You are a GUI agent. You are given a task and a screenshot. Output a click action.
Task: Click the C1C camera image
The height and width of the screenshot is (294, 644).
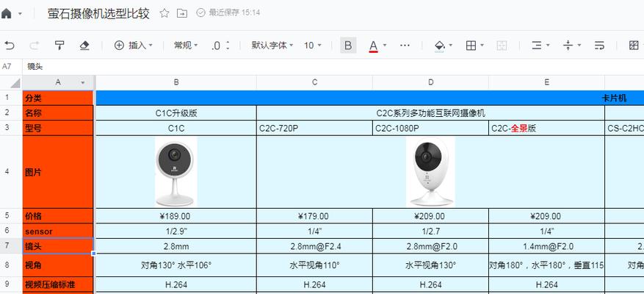tap(176, 171)
